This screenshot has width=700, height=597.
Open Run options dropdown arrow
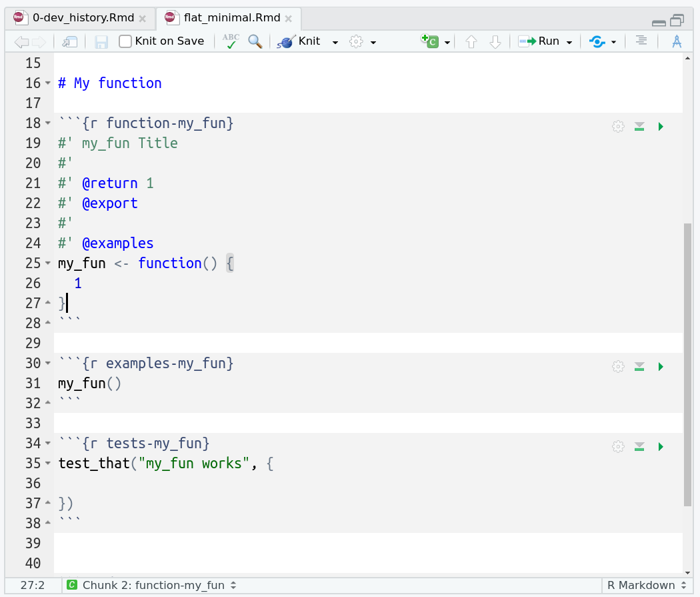[x=569, y=43]
